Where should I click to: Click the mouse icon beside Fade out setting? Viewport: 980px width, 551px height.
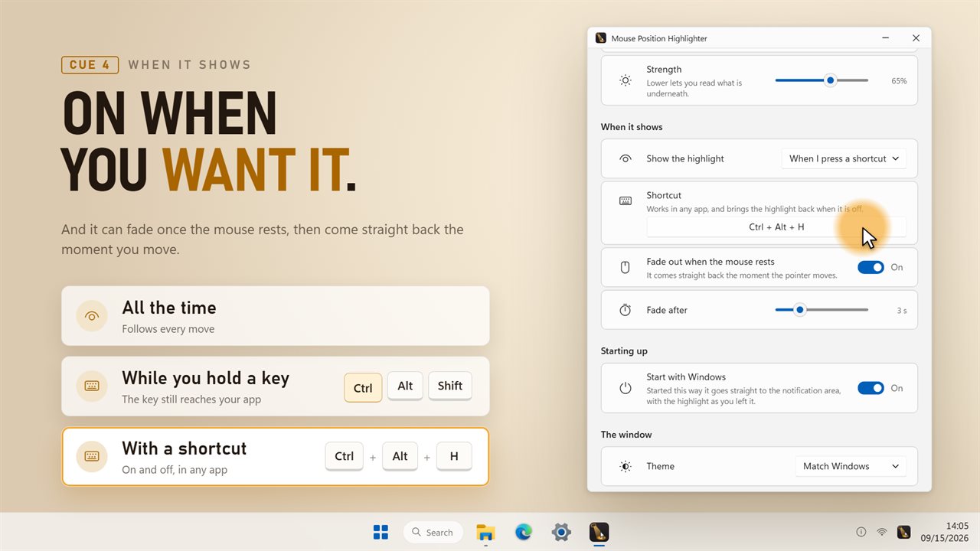tap(625, 268)
